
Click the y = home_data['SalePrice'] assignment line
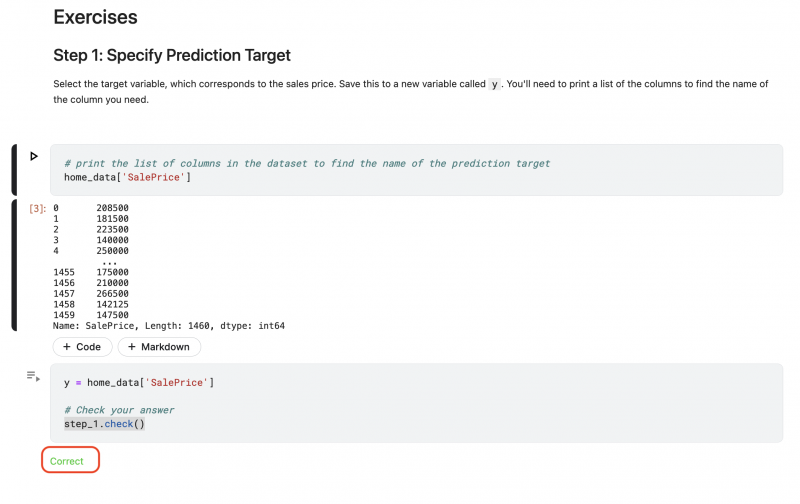pos(139,382)
